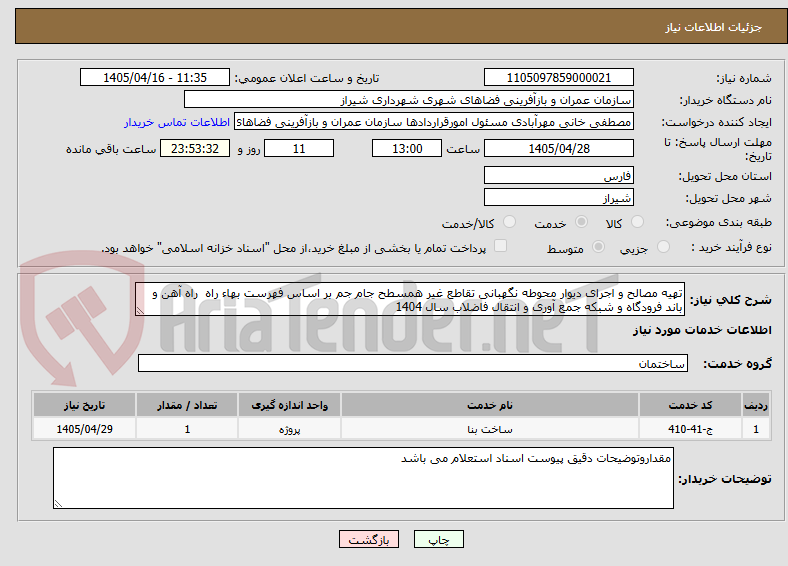Click the تعداد / مقدار column header
788x566 pixels.
187,405
